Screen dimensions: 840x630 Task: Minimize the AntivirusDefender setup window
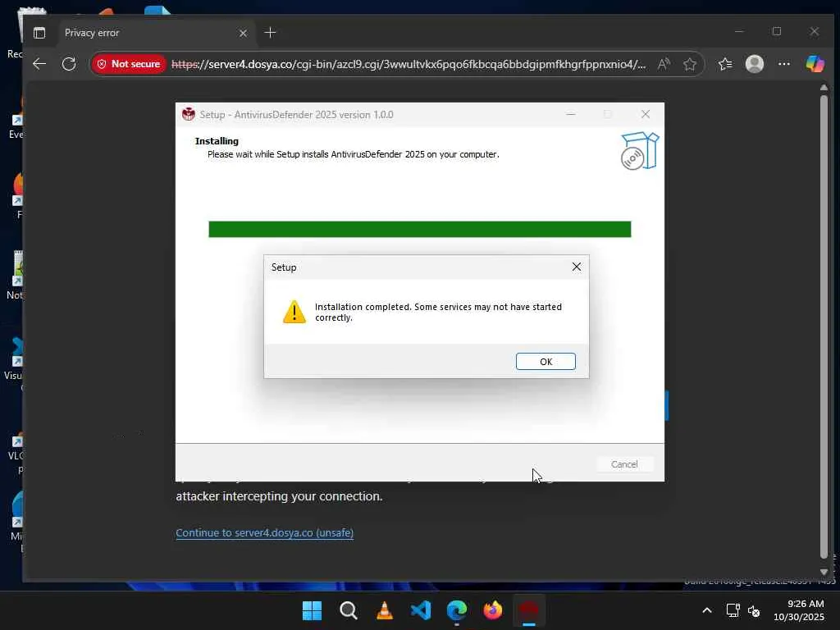pyautogui.click(x=571, y=114)
